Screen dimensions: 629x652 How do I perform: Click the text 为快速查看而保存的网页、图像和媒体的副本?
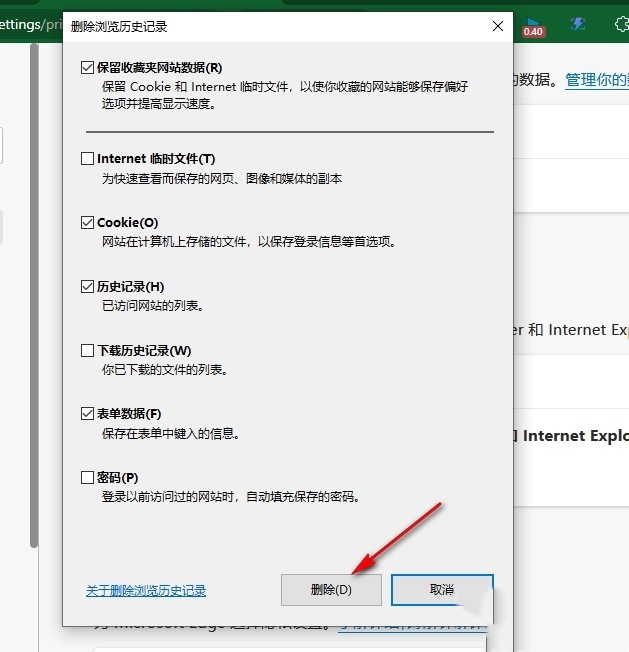pyautogui.click(x=222, y=178)
